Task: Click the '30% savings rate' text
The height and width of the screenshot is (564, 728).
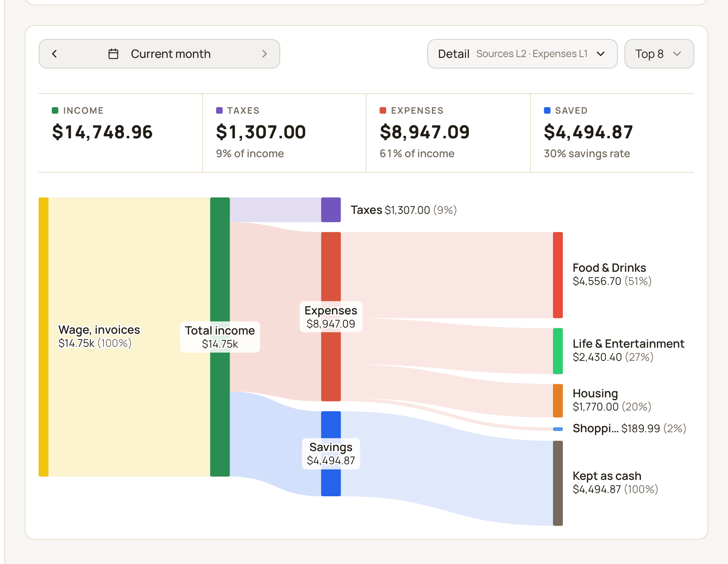Action: 587,154
